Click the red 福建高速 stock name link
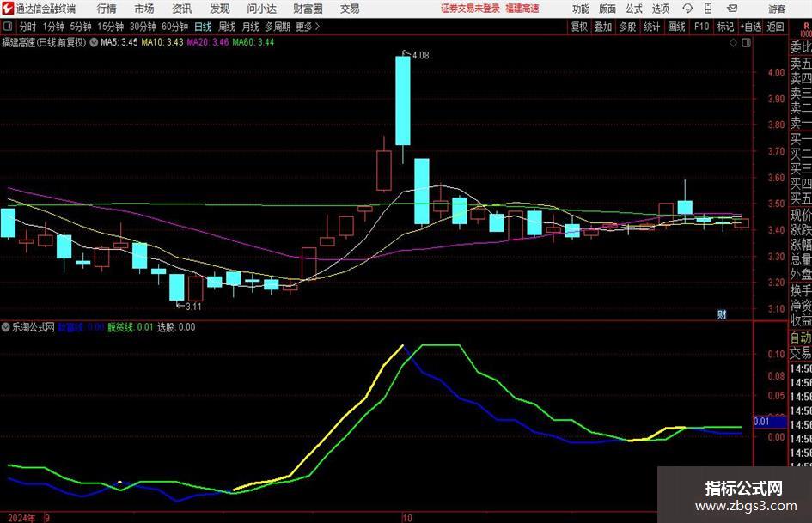The width and height of the screenshot is (812, 523). pos(522,9)
